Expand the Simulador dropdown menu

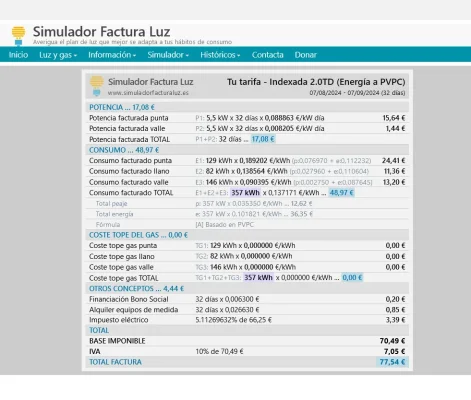168,55
